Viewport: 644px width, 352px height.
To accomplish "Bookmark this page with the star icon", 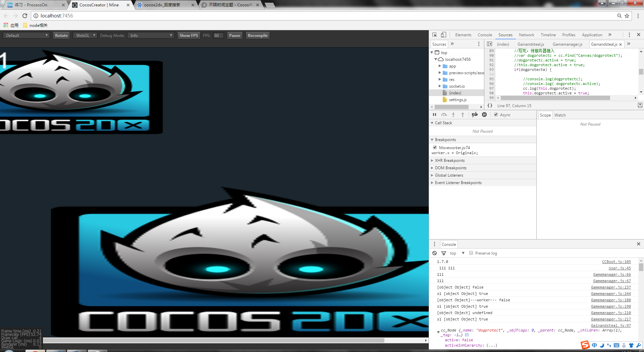I will [x=627, y=16].
